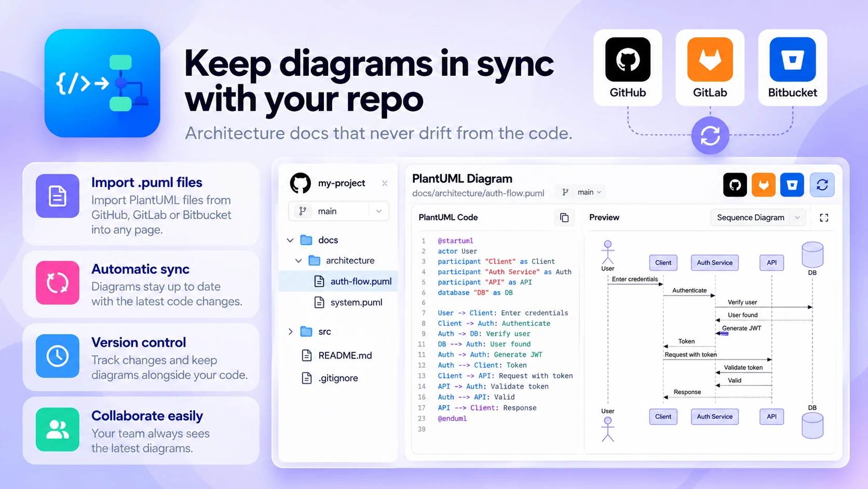Click the branch icon in sidebar selector
The height and width of the screenshot is (489, 868).
303,211
